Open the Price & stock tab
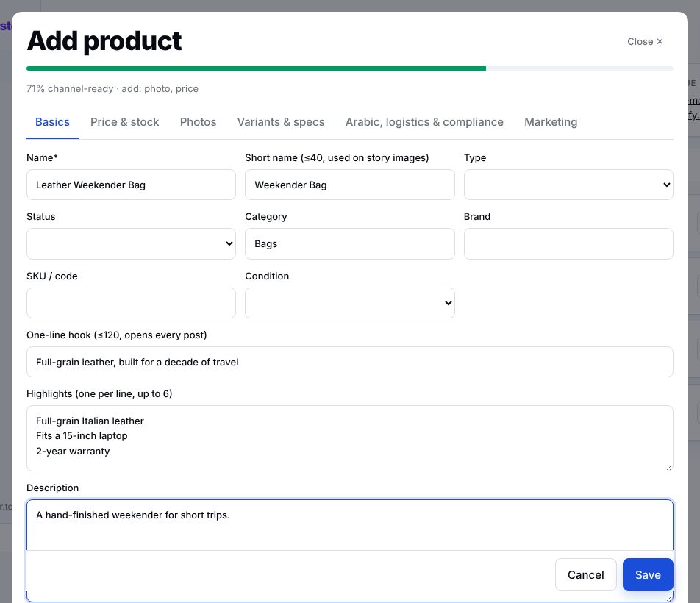 [124, 122]
